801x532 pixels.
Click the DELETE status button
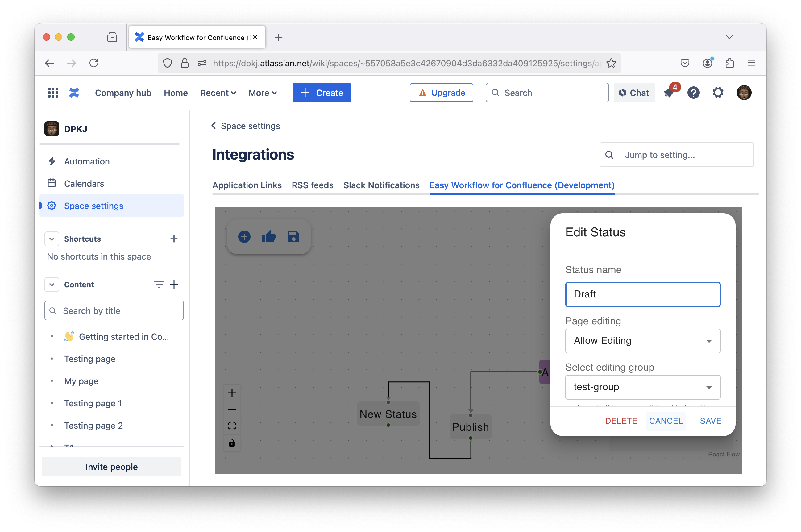pyautogui.click(x=621, y=421)
